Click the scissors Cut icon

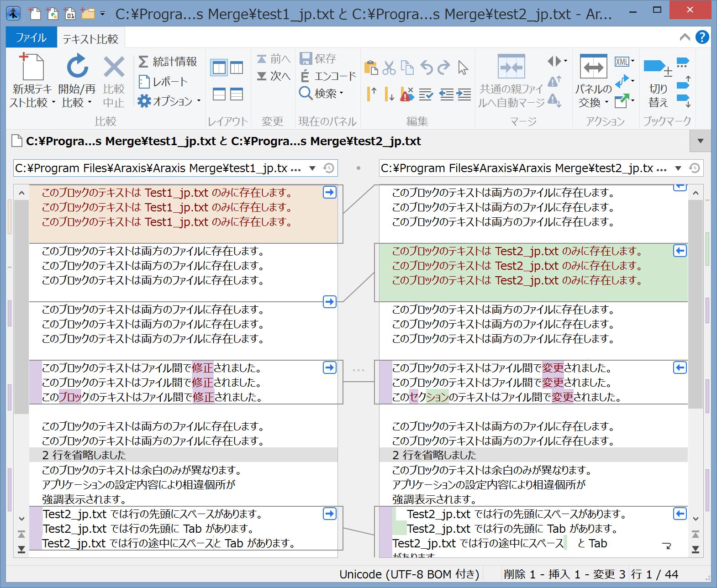389,68
